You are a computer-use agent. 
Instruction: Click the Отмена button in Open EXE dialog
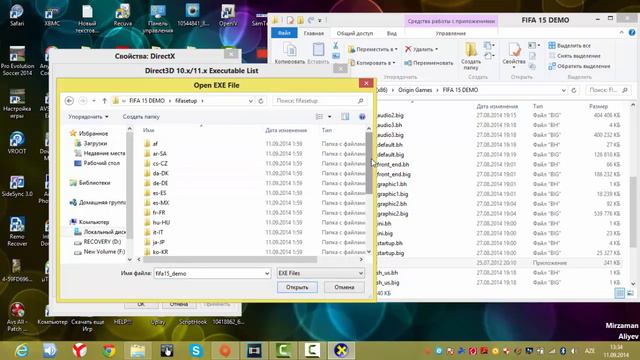coord(344,287)
